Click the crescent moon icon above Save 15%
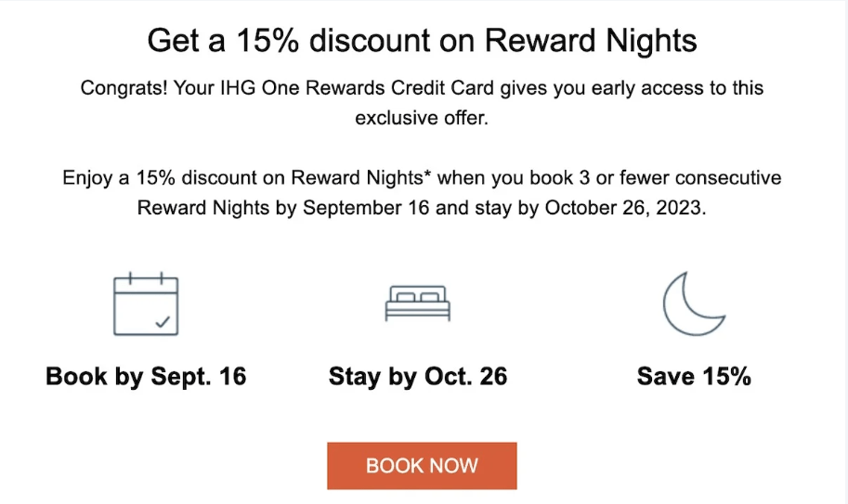This screenshot has height=504, width=848. pos(693,305)
